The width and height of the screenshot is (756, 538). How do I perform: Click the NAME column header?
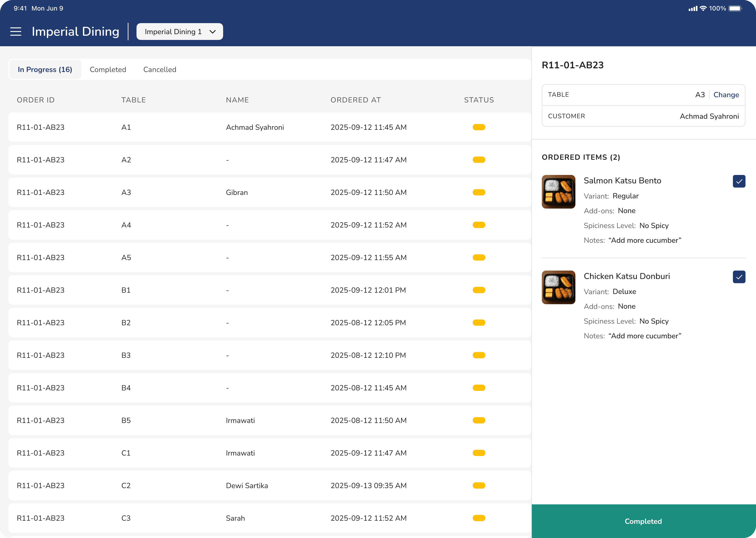pos(237,100)
